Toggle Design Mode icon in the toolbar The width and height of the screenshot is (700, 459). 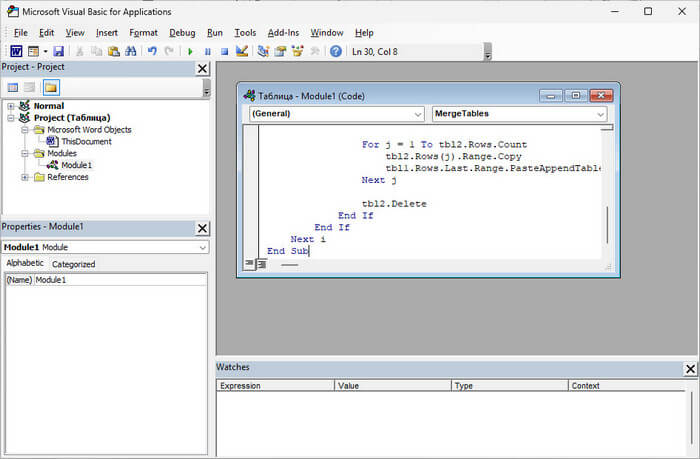(242, 51)
